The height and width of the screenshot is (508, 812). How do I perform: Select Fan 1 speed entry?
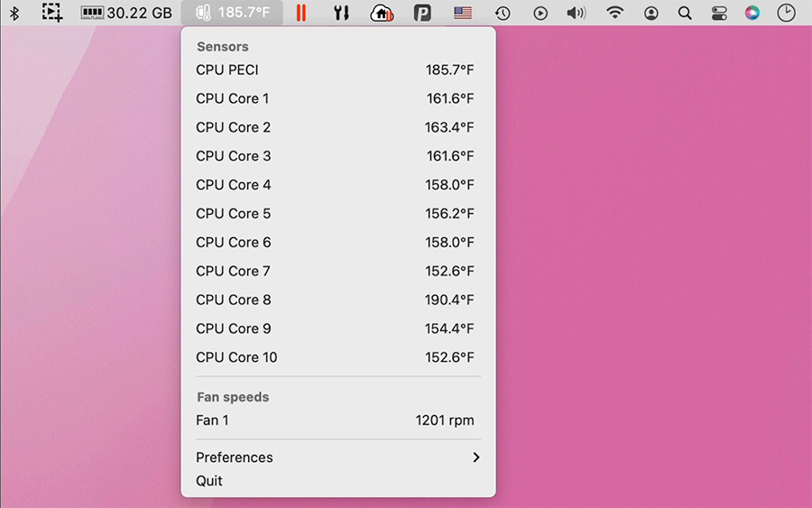point(337,420)
